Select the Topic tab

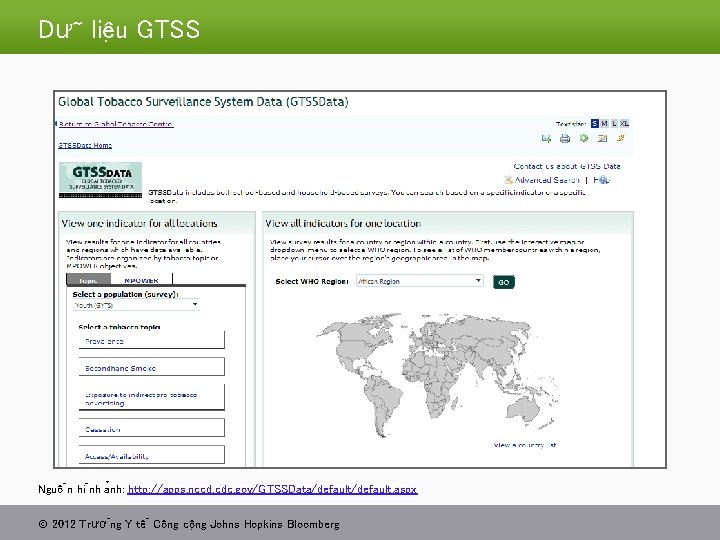coord(89,280)
